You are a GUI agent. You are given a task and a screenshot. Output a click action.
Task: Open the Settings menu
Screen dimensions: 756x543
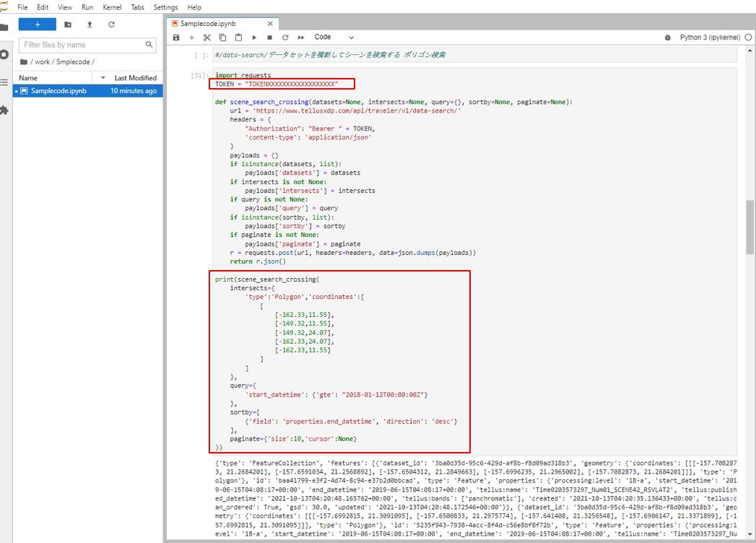[165, 7]
